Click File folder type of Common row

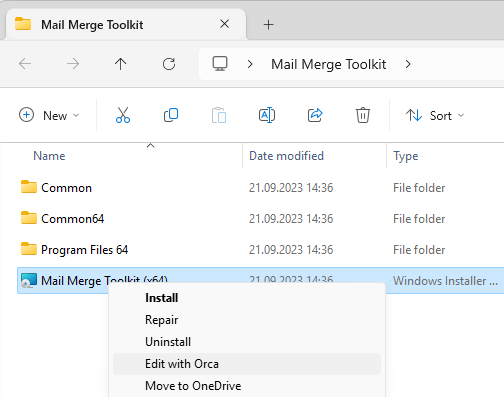(419, 188)
